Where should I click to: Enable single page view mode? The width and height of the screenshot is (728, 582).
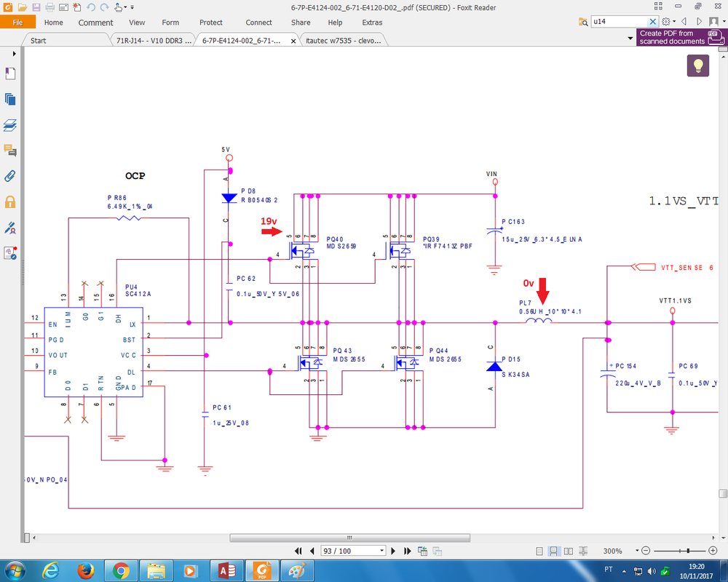click(x=541, y=551)
